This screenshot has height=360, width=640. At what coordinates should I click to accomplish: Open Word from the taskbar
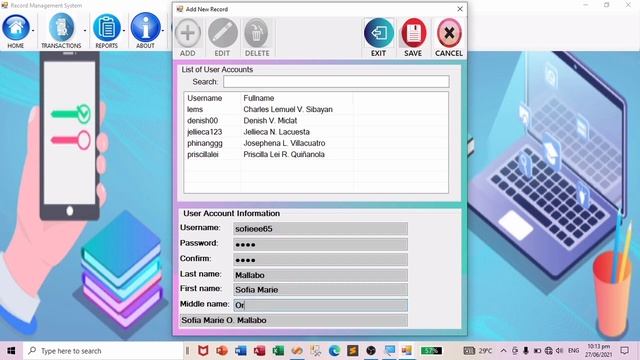tap(240, 351)
